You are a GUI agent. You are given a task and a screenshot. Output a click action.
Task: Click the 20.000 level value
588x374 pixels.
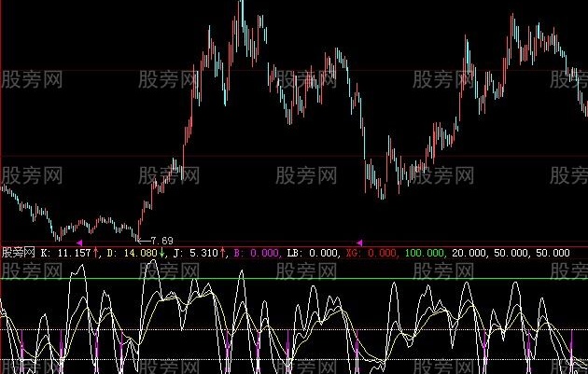tap(469, 253)
